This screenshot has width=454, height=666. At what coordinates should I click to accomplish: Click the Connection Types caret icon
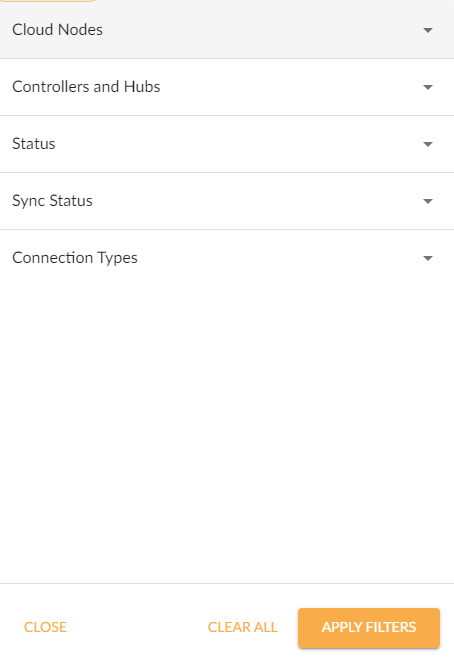(428, 258)
